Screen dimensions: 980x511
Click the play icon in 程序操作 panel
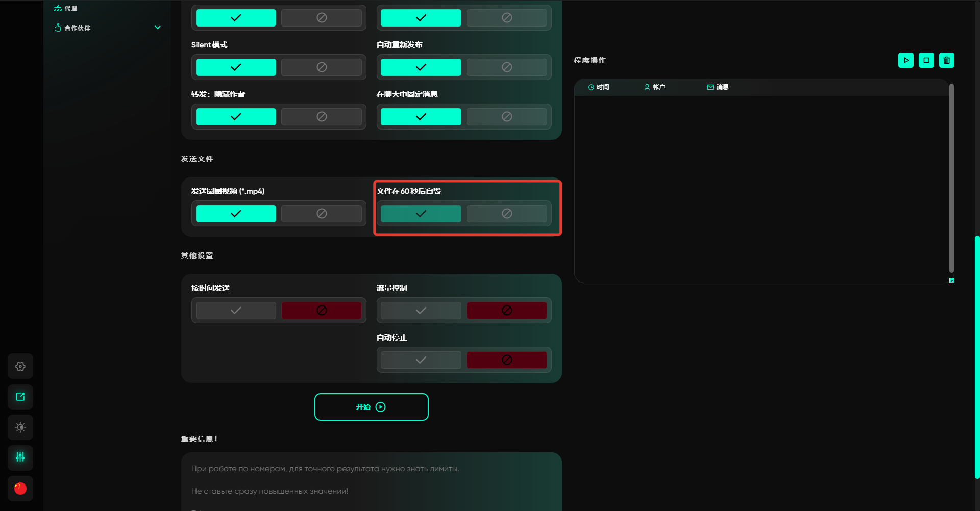(905, 60)
